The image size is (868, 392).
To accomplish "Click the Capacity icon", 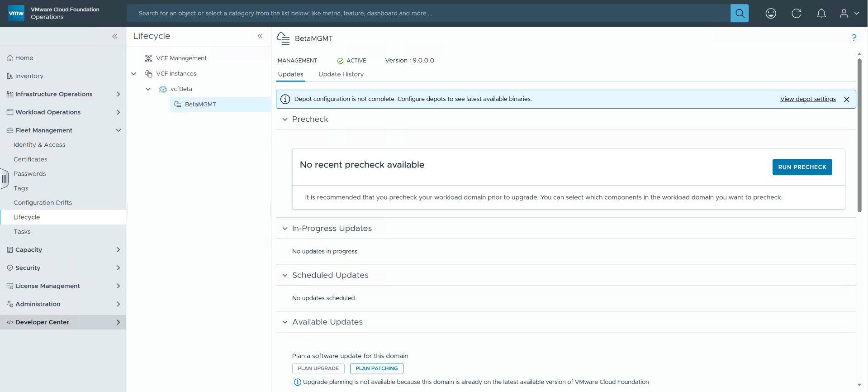I will coord(10,250).
